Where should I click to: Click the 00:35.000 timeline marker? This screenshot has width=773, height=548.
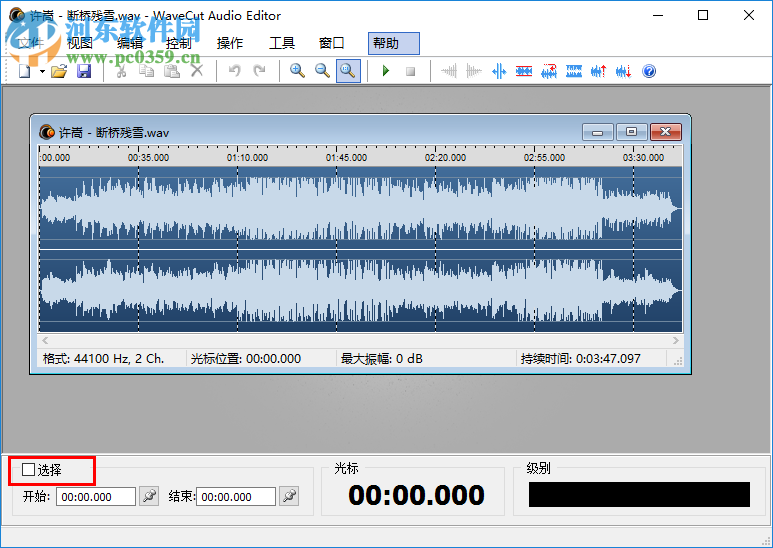pos(148,158)
